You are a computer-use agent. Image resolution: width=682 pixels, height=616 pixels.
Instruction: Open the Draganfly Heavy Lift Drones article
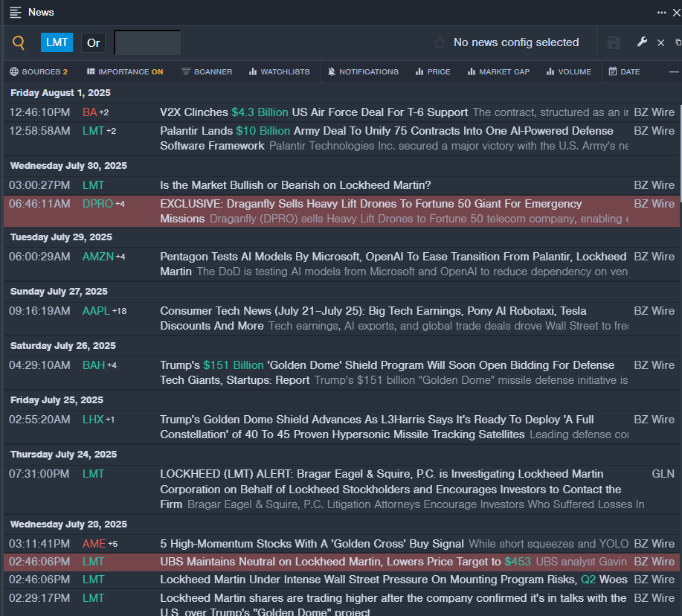coord(370,211)
